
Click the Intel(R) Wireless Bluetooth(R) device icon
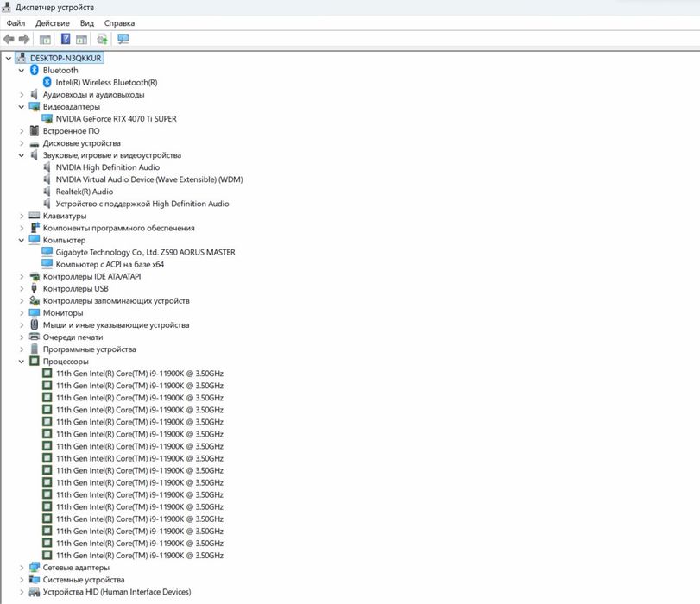pos(47,82)
